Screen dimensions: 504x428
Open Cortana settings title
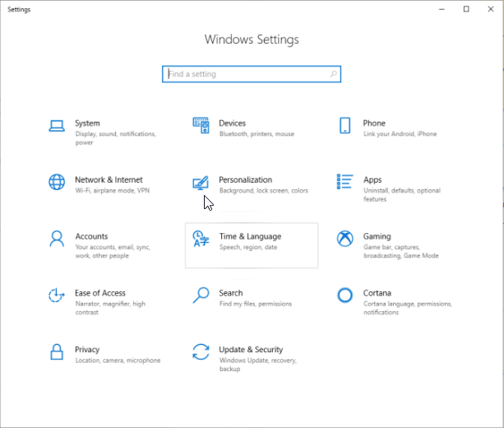[377, 293]
